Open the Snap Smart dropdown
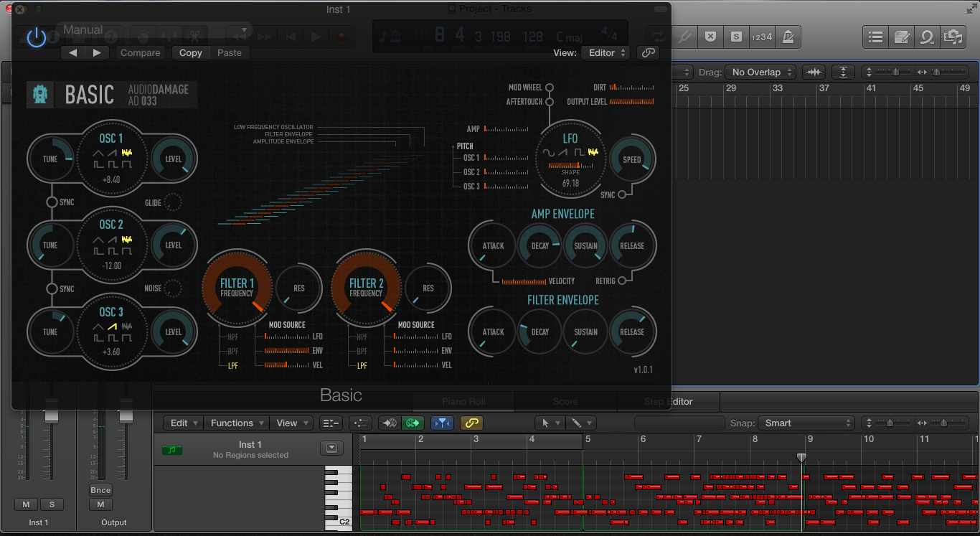980x536 pixels. (x=806, y=423)
